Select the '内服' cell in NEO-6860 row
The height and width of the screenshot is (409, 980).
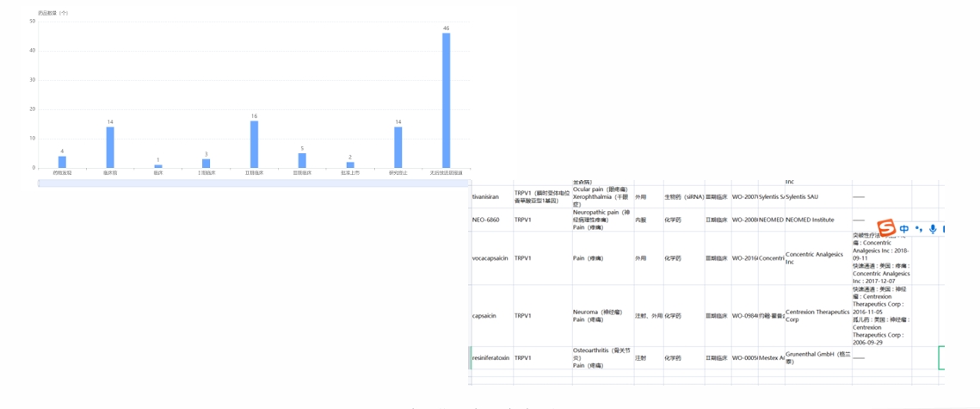point(649,220)
